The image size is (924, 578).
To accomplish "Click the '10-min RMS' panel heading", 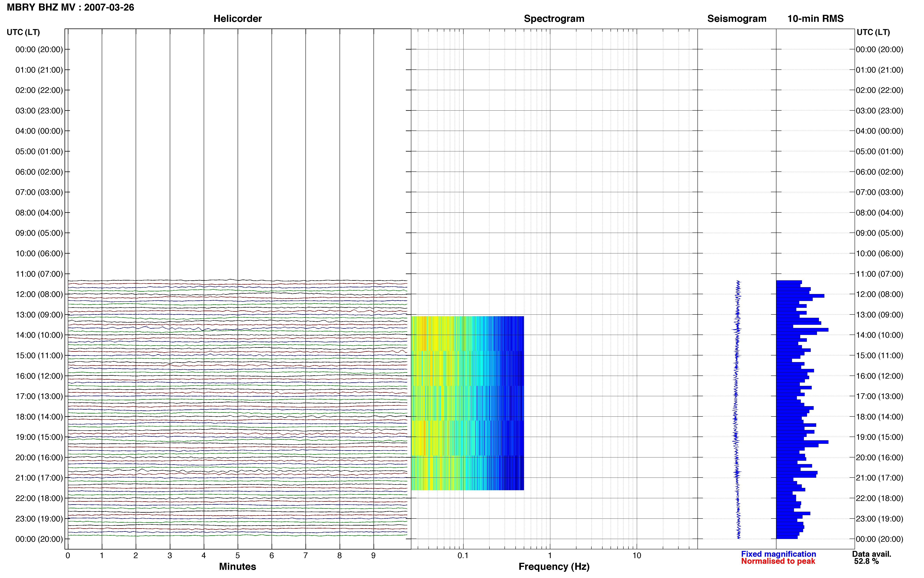I will (815, 19).
